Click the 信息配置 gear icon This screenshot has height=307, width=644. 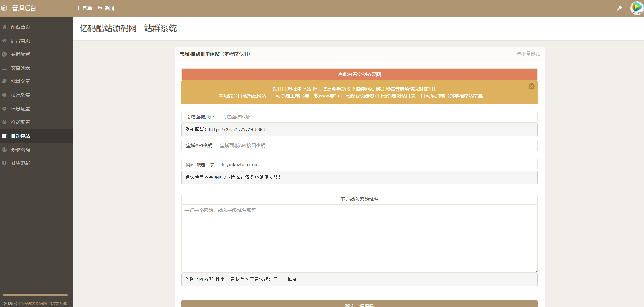[4, 109]
